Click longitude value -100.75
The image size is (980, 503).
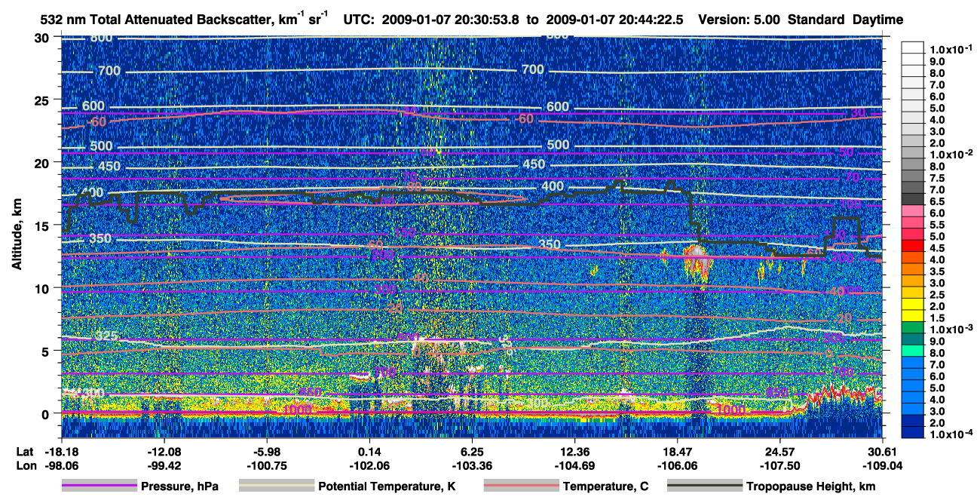(266, 465)
